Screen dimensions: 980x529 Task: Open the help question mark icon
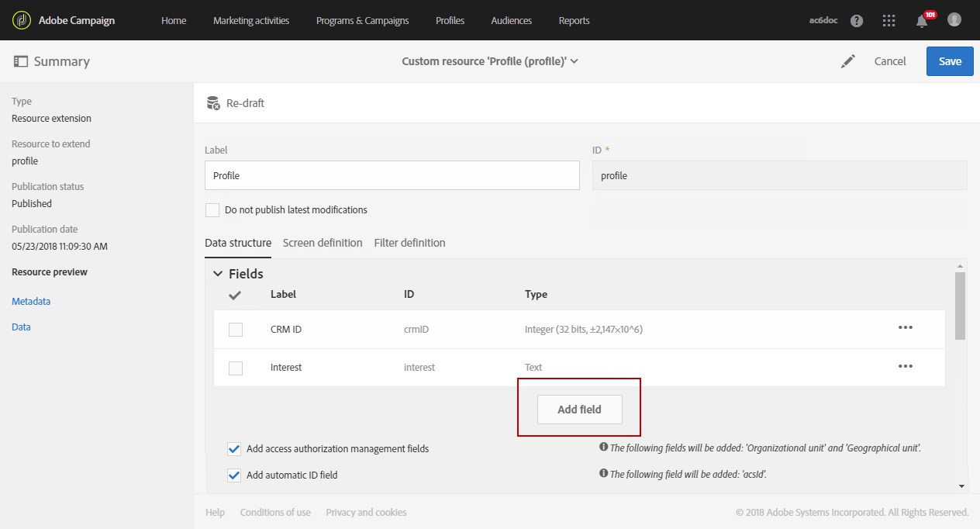click(x=857, y=21)
